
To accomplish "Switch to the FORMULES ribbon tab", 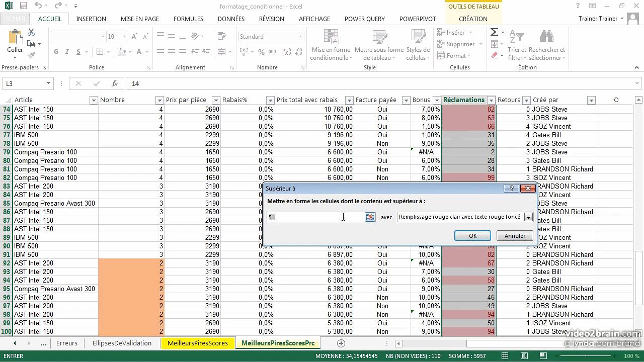I will pos(189,19).
